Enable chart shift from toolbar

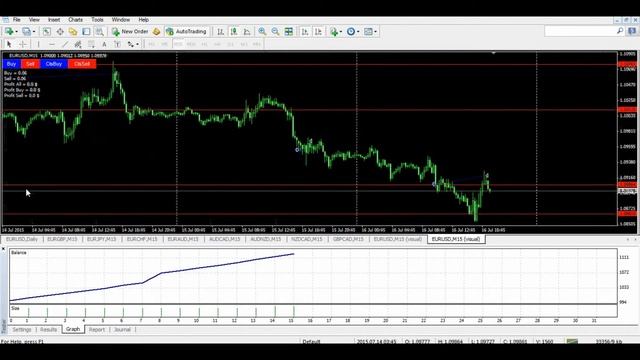click(318, 31)
